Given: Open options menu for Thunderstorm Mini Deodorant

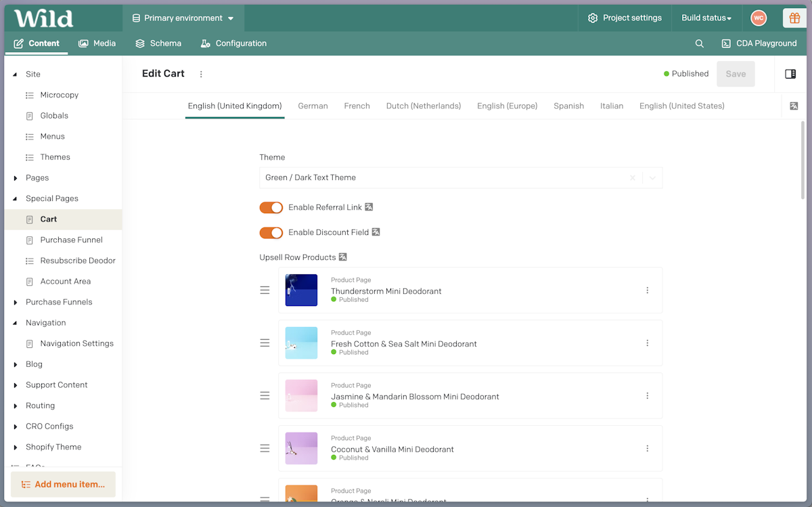Looking at the screenshot, I should (647, 290).
